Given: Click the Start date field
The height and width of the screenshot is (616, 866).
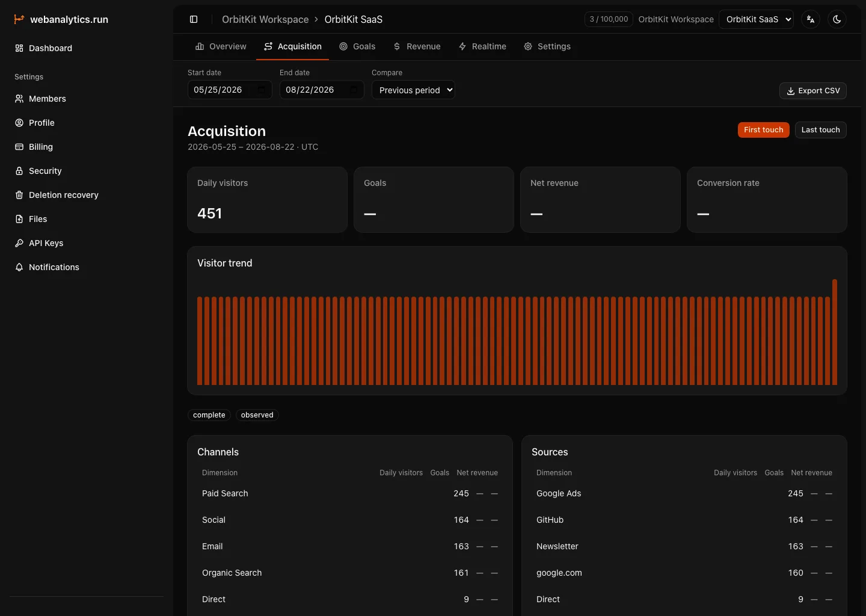Looking at the screenshot, I should (230, 90).
